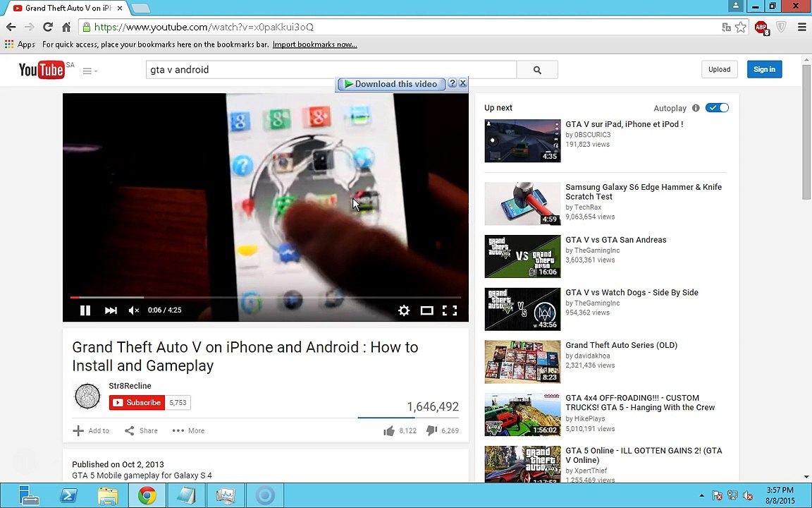Open Samsung Galaxy S6 Edge Hammer video title
Viewport: 812px width, 508px height.
coord(643,192)
